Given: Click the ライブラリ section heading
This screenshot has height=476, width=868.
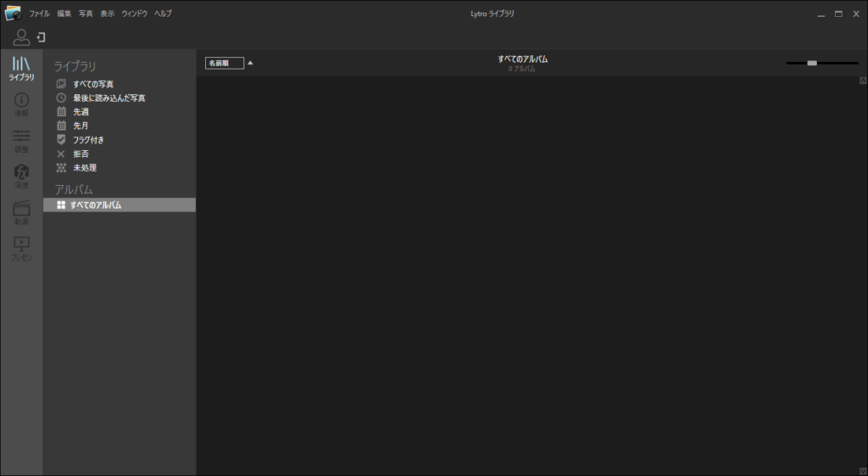Looking at the screenshot, I should [x=75, y=66].
